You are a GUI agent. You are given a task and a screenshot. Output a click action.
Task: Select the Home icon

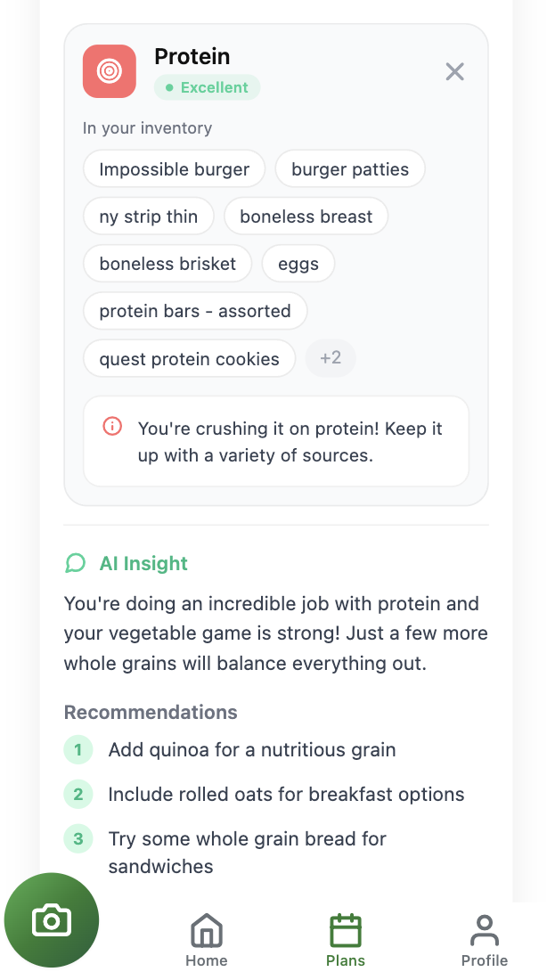(x=206, y=929)
